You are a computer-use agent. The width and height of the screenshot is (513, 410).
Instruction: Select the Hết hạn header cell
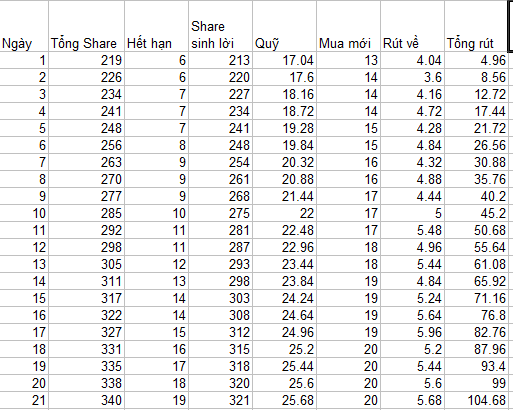pyautogui.click(x=156, y=26)
